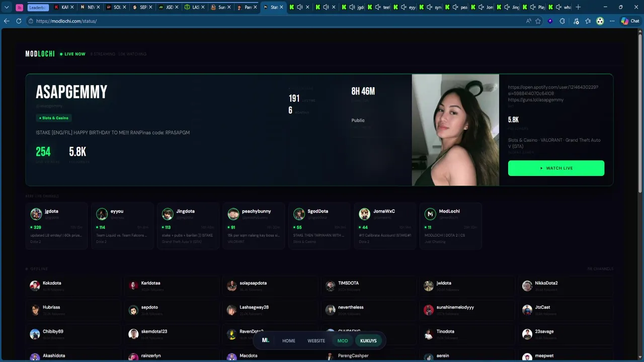The width and height of the screenshot is (644, 362).
Task: Click the Read aloud icon in address bar
Action: pos(528,21)
